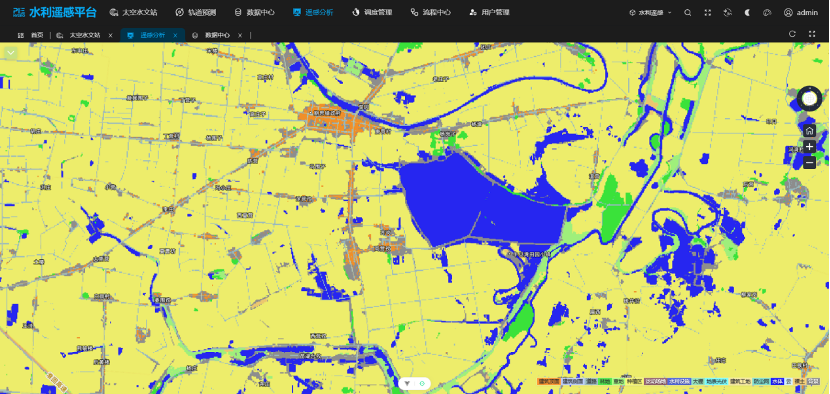Close the 太空水文站 tab
The image size is (830, 394).
click(x=110, y=35)
